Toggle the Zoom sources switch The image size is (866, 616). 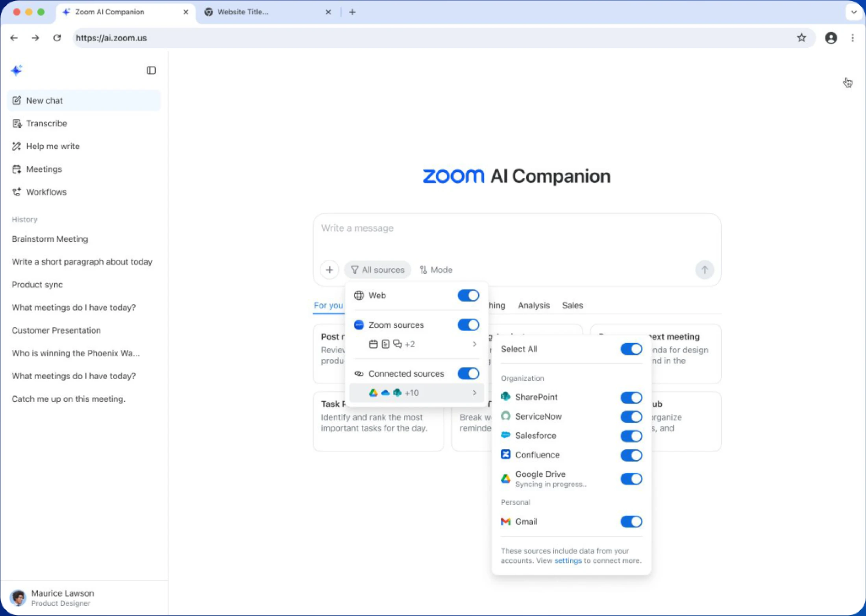point(468,325)
